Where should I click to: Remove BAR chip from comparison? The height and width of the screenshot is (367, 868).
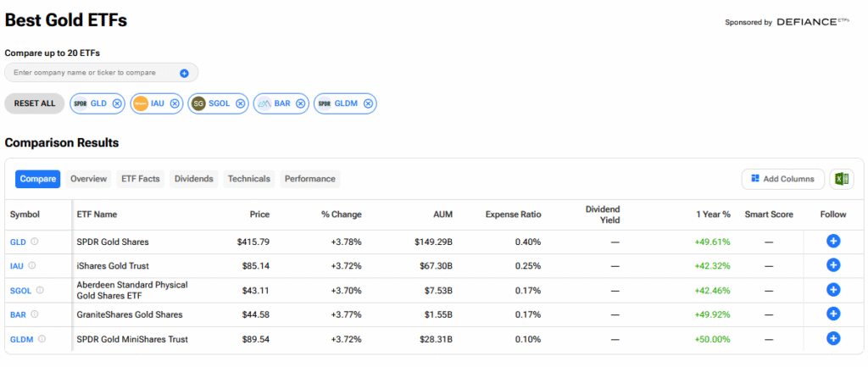pos(300,103)
